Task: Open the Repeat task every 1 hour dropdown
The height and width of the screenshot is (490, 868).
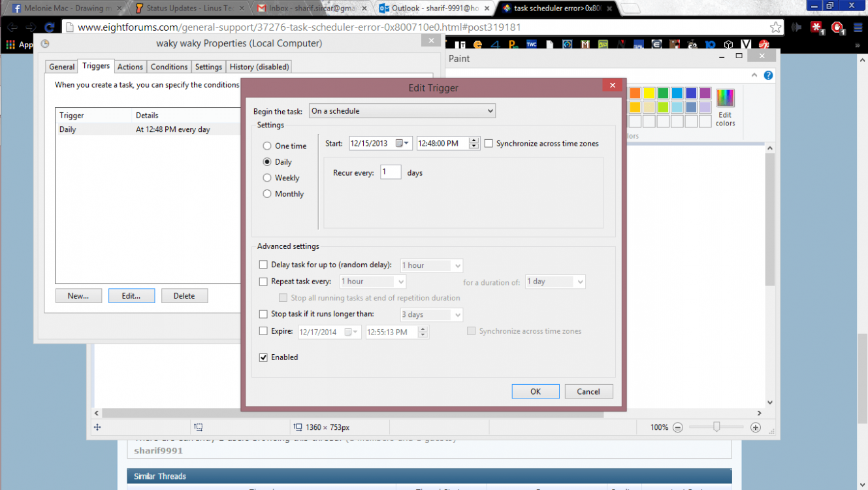Action: [x=373, y=282]
